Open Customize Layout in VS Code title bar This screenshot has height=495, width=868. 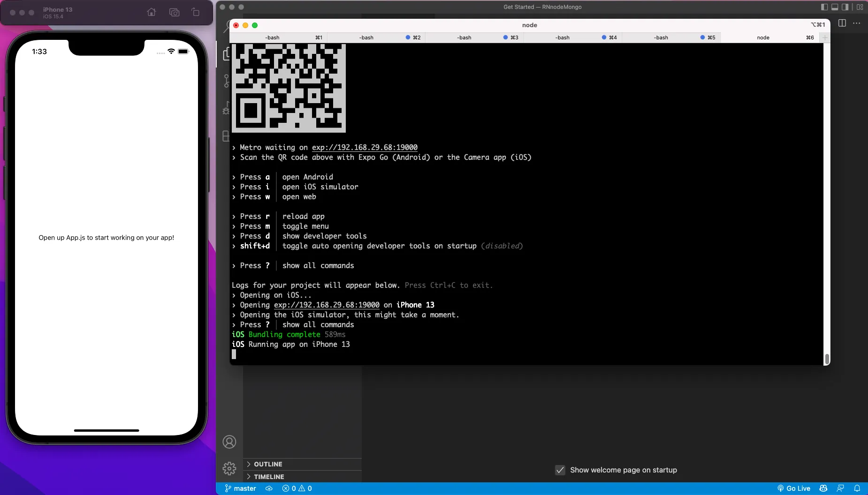pyautogui.click(x=860, y=7)
